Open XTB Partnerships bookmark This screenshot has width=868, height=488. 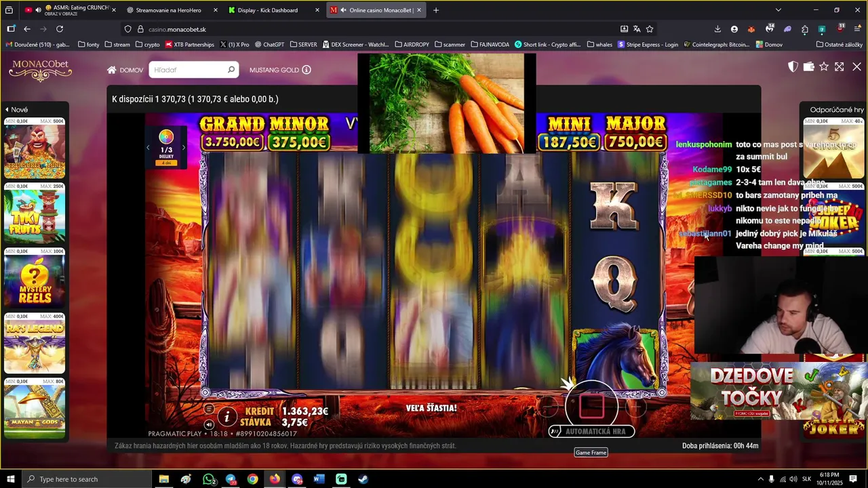point(189,45)
